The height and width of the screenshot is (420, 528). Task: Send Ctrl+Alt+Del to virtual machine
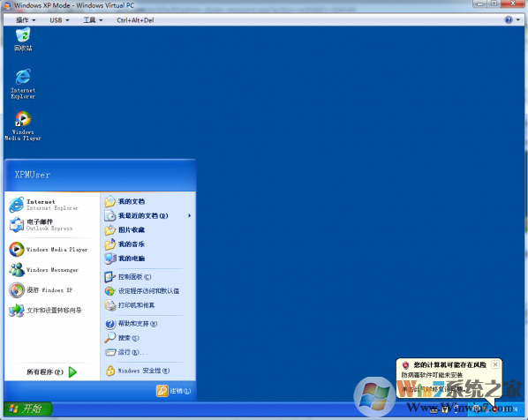(135, 20)
